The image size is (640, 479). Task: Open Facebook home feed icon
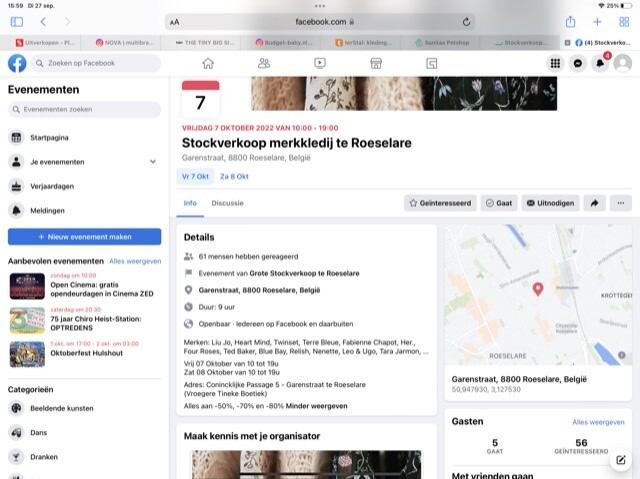click(208, 63)
